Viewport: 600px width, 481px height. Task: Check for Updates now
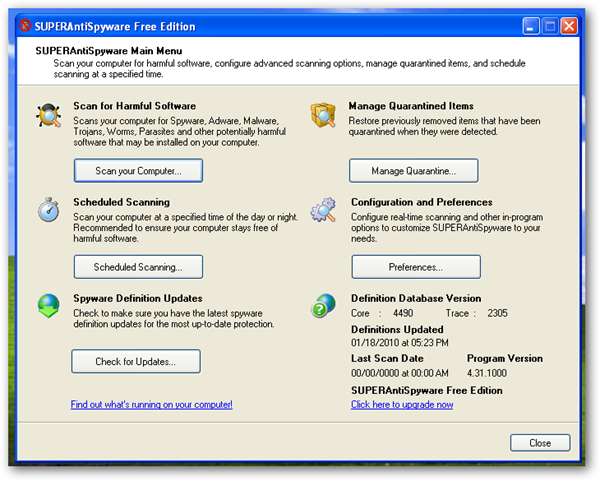coord(136,361)
